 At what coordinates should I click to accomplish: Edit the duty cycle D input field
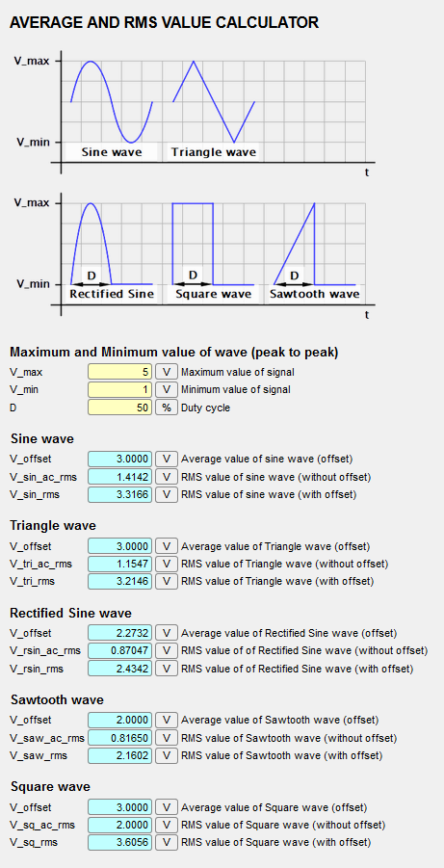pos(119,408)
